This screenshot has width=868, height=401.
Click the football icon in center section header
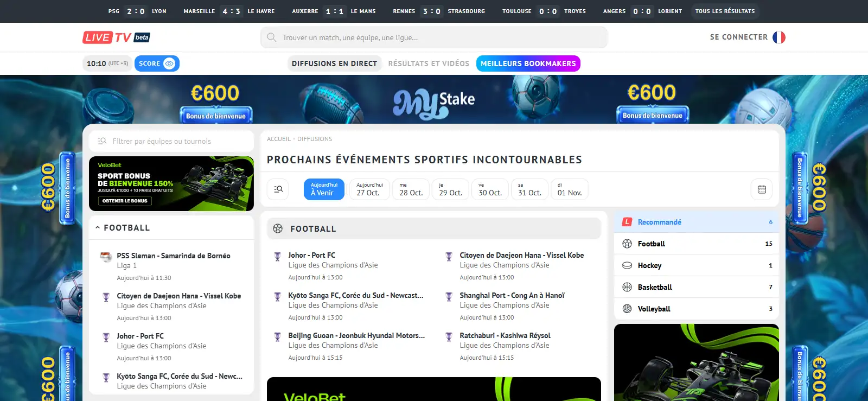[278, 228]
